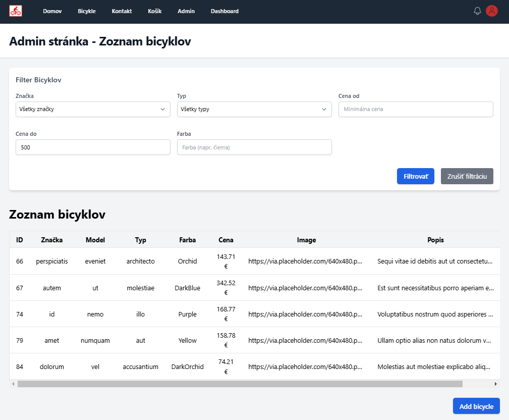Click the price 74.21 € cell
The width and height of the screenshot is (509, 420).
226,366
